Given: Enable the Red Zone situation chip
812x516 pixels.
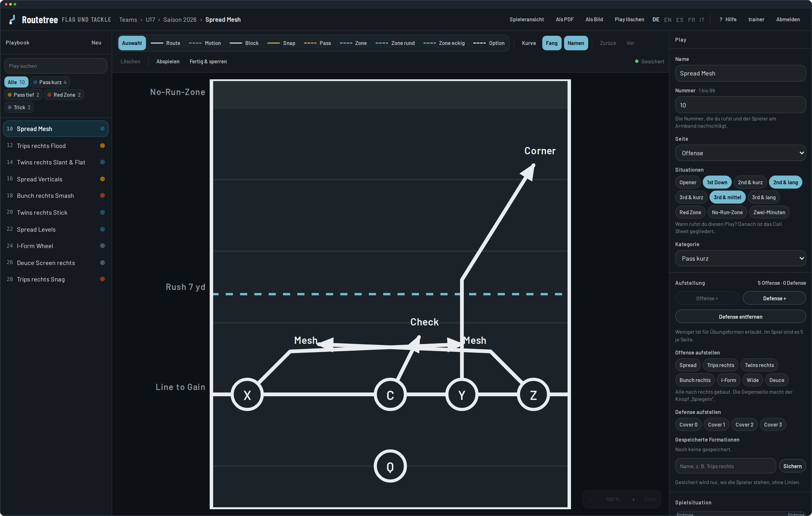Looking at the screenshot, I should coord(690,212).
